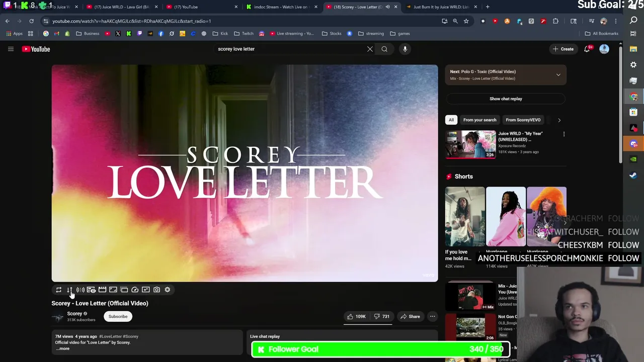Subscribe to the Scorey channel
The width and height of the screenshot is (644, 362).
118,316
